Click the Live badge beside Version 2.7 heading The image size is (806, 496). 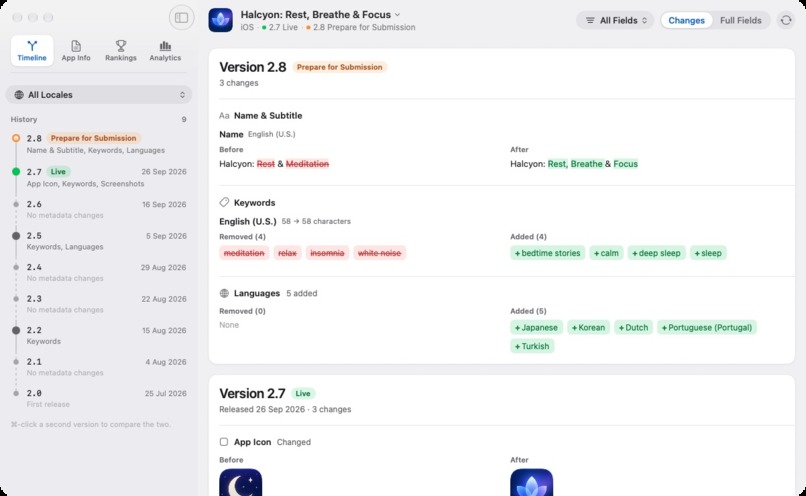coord(303,393)
